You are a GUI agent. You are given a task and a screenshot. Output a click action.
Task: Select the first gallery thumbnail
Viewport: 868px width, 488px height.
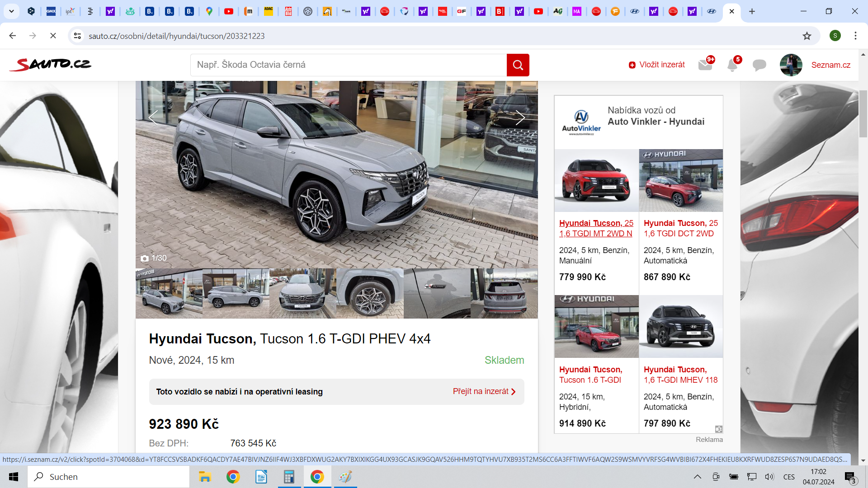tap(169, 294)
